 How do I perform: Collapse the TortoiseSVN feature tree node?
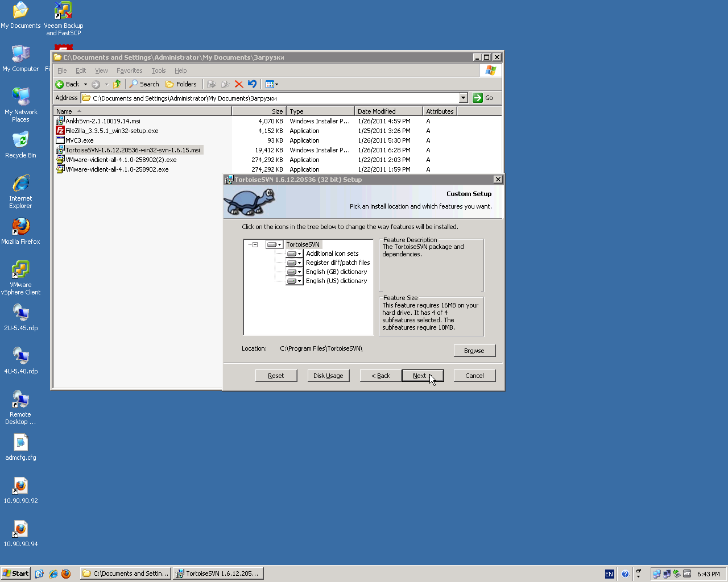pos(255,244)
